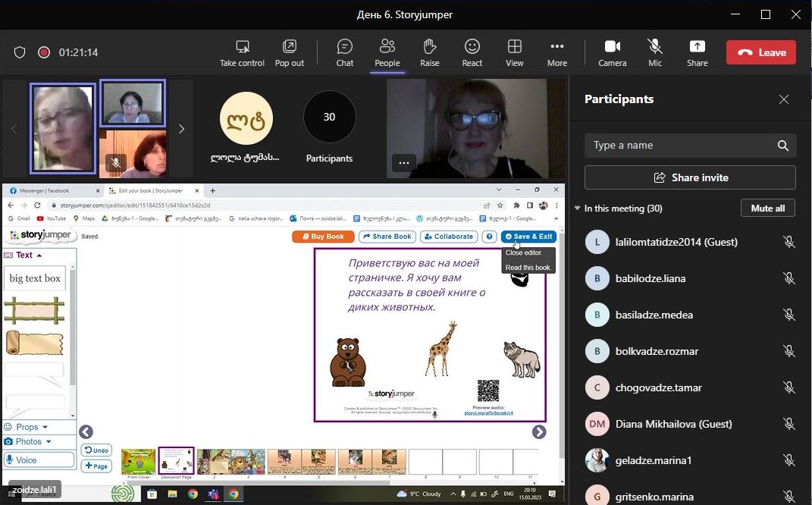Image resolution: width=812 pixels, height=505 pixels.
Task: Choose Read this book from the dropdown
Action: click(528, 268)
